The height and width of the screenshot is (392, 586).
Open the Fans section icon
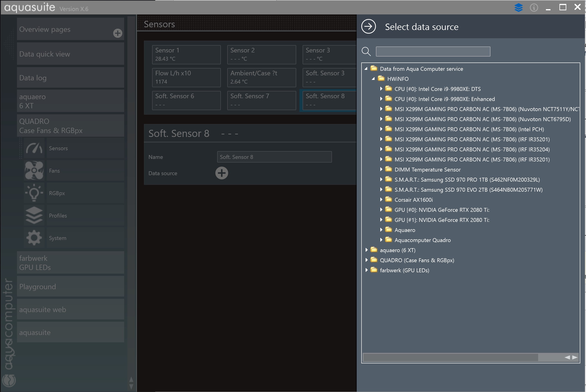[34, 171]
